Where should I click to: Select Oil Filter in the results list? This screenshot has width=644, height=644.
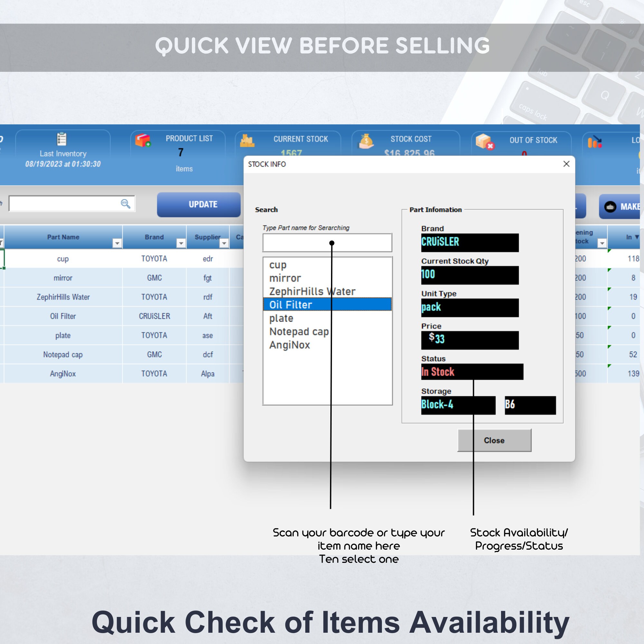(x=327, y=304)
